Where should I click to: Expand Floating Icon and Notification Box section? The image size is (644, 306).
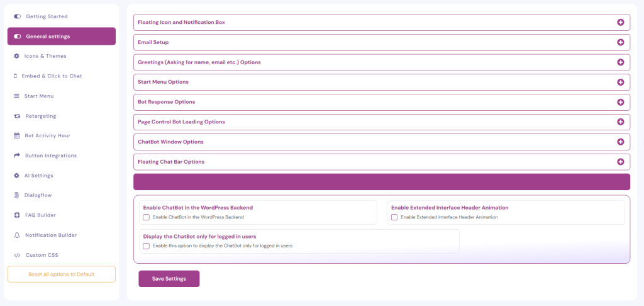click(x=620, y=22)
